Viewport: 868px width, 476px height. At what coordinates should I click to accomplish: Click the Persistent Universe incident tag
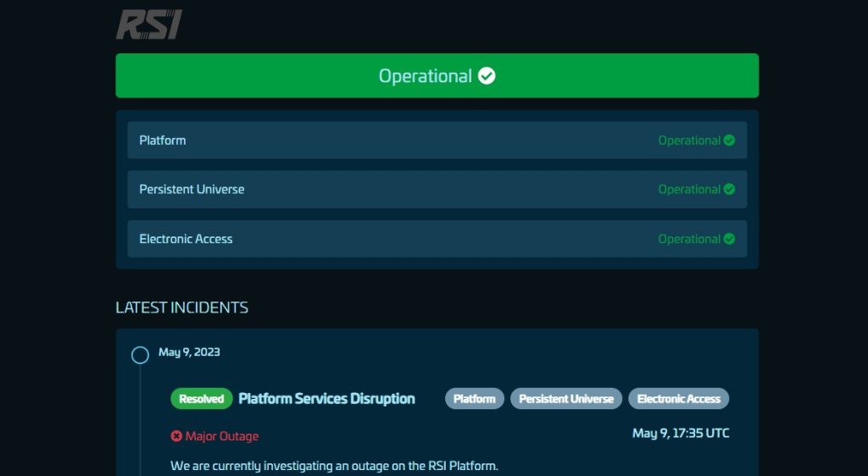pyautogui.click(x=566, y=399)
